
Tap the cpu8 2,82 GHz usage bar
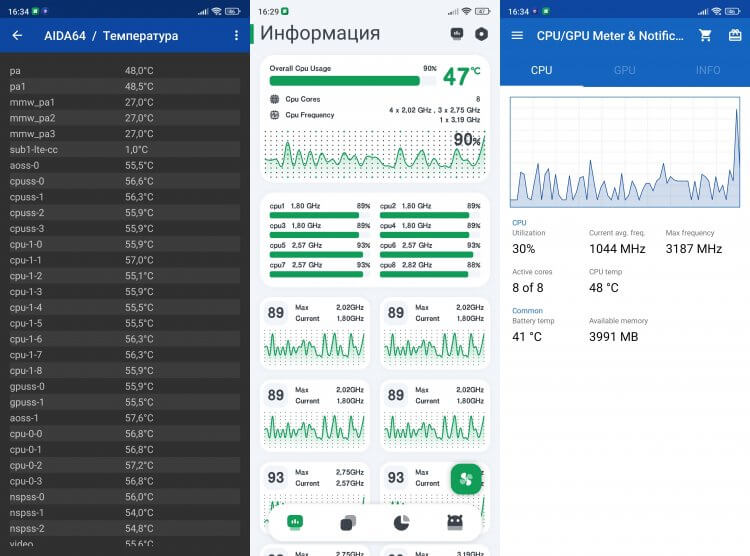[430, 274]
